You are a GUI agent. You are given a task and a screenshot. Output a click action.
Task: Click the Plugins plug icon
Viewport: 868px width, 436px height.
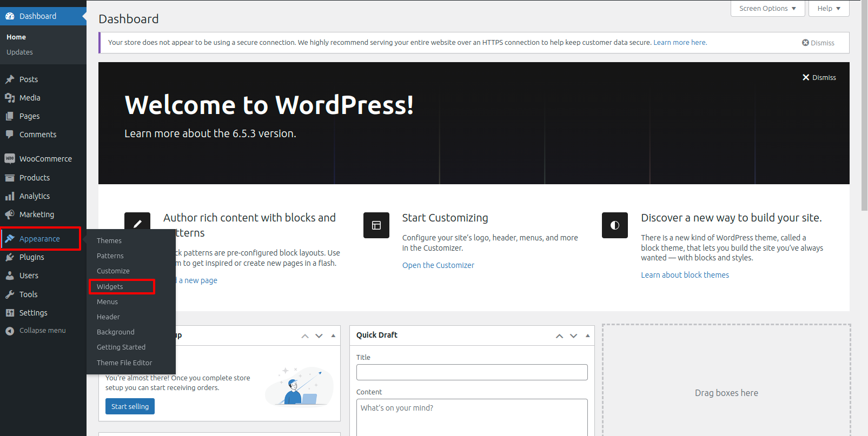tap(10, 257)
